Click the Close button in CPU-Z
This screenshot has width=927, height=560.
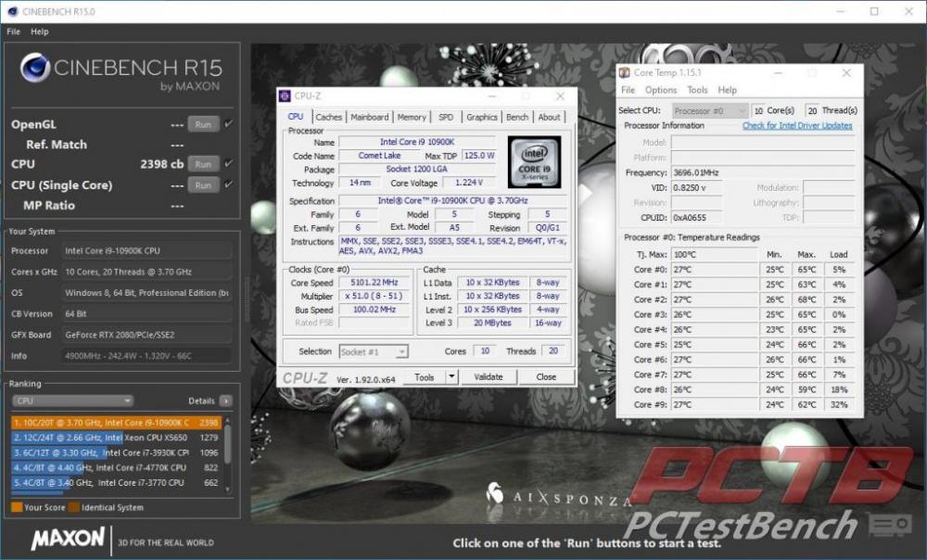[x=546, y=376]
